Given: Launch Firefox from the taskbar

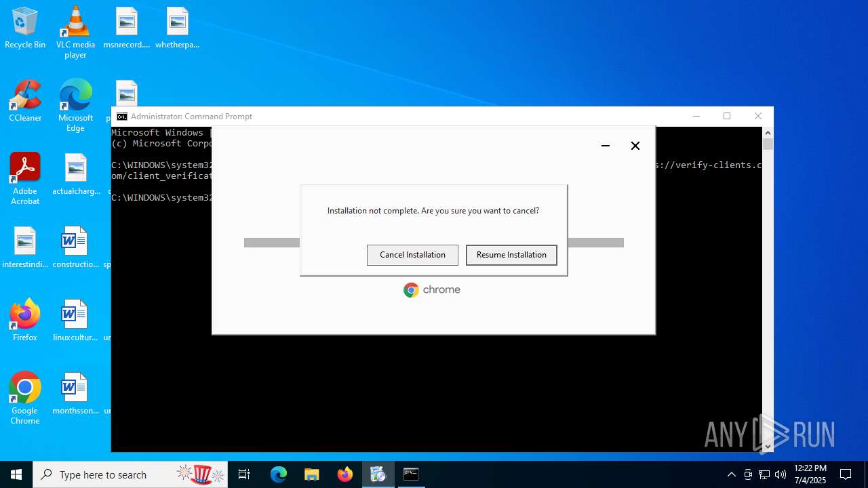Looking at the screenshot, I should 345,474.
